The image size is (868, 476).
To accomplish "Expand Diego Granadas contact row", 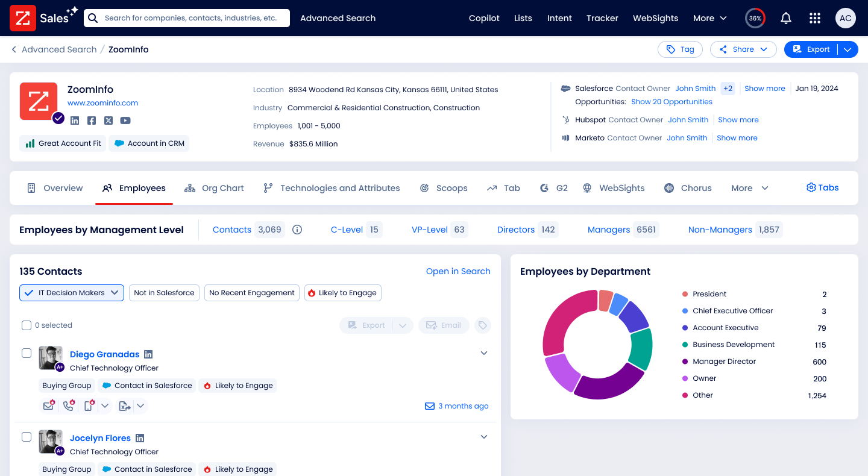I will 483,353.
